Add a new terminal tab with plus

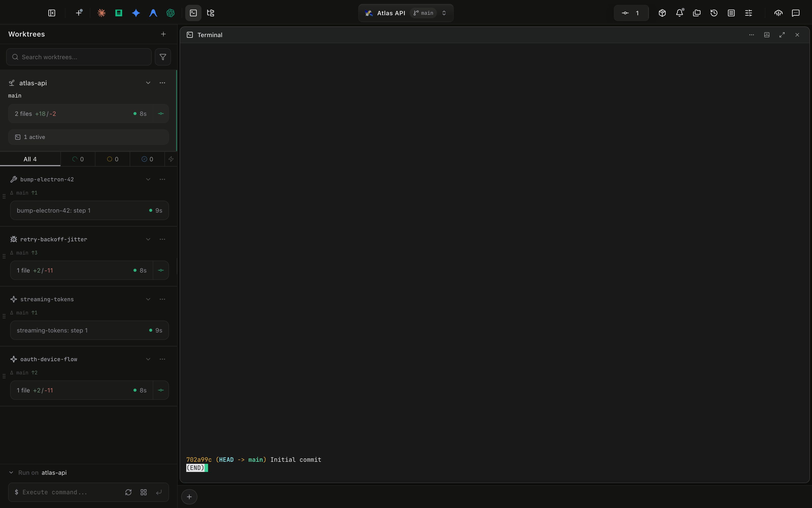point(189,497)
